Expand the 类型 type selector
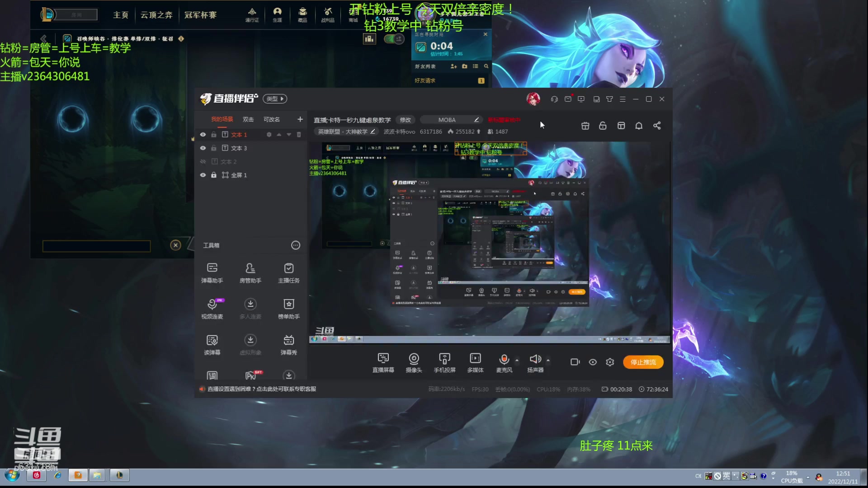This screenshot has height=488, width=868. click(x=275, y=99)
